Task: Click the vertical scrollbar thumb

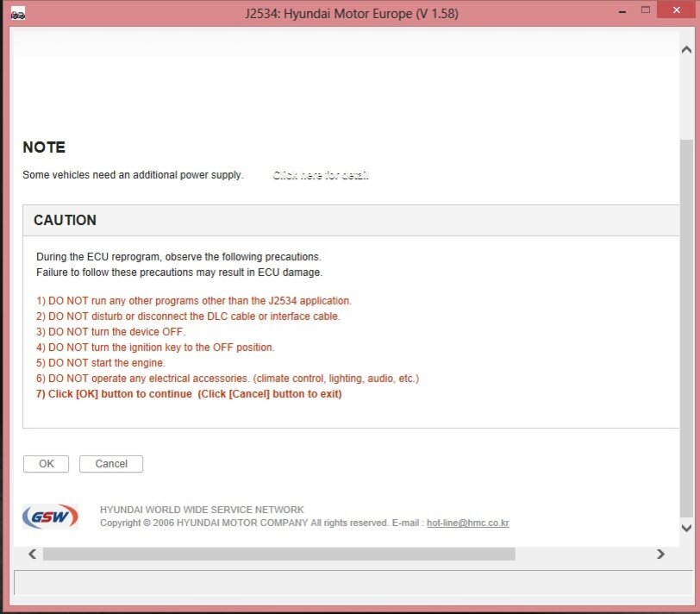Action: coord(686,329)
